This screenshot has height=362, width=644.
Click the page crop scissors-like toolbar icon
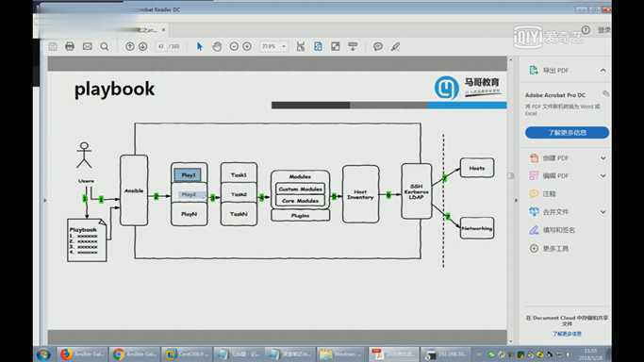[x=301, y=46]
